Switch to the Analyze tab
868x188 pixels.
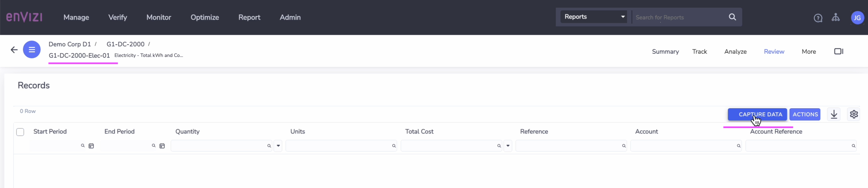pos(735,52)
